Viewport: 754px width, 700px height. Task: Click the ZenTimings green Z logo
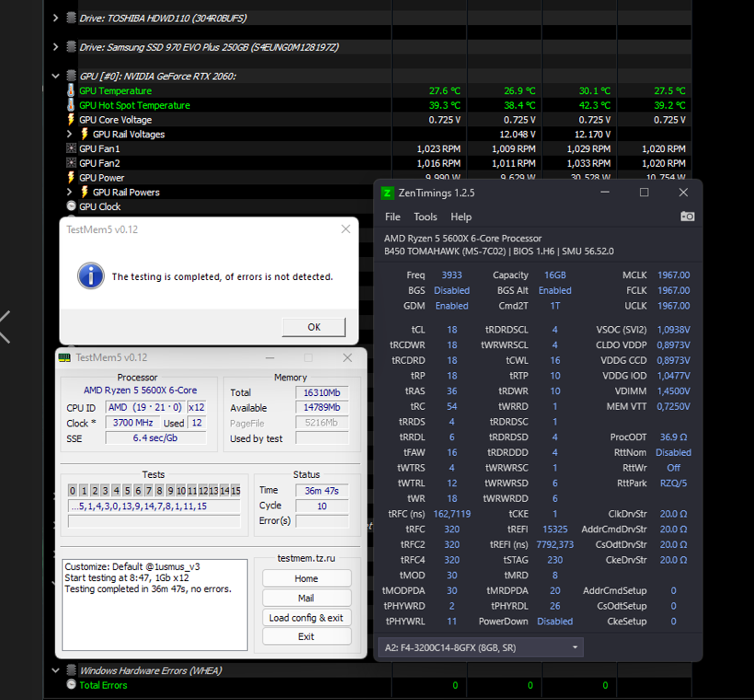[x=388, y=192]
